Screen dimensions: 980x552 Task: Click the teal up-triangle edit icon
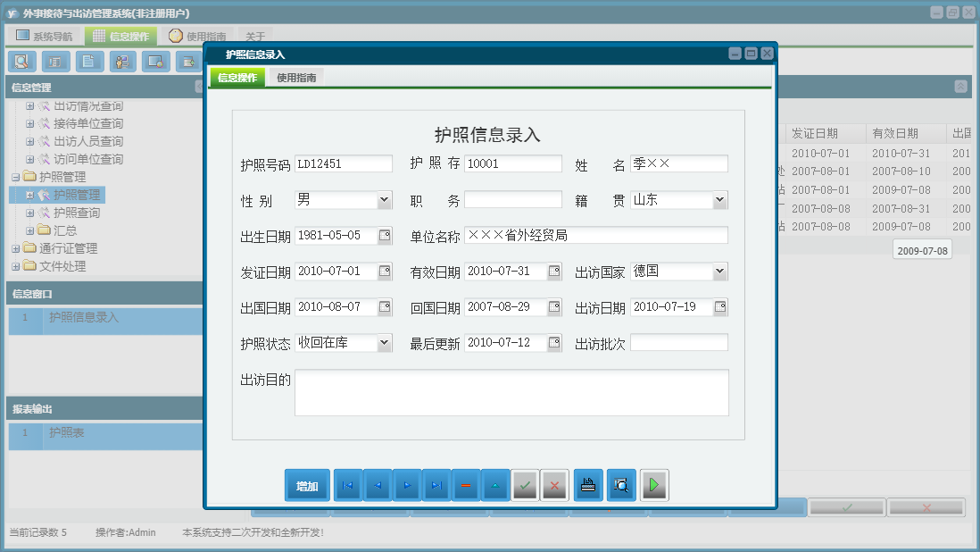click(x=495, y=485)
